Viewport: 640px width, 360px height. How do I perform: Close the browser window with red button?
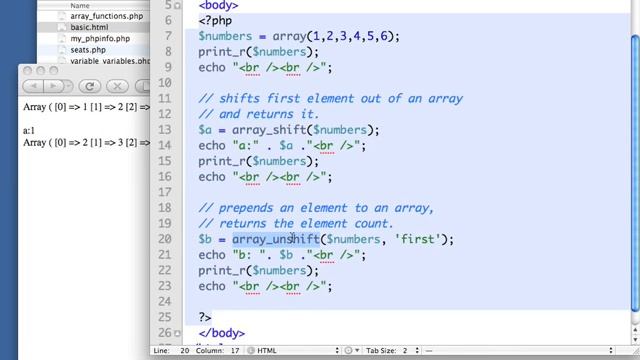27,70
